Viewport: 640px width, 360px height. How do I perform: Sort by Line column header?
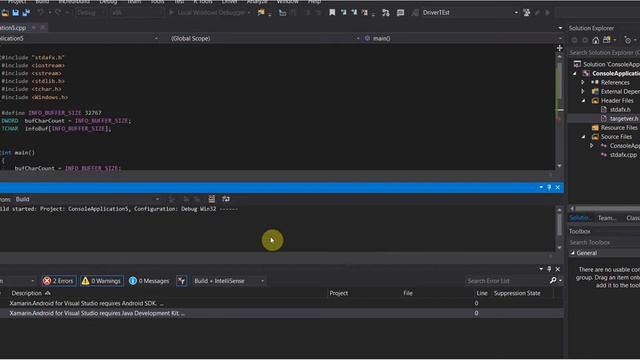482,293
